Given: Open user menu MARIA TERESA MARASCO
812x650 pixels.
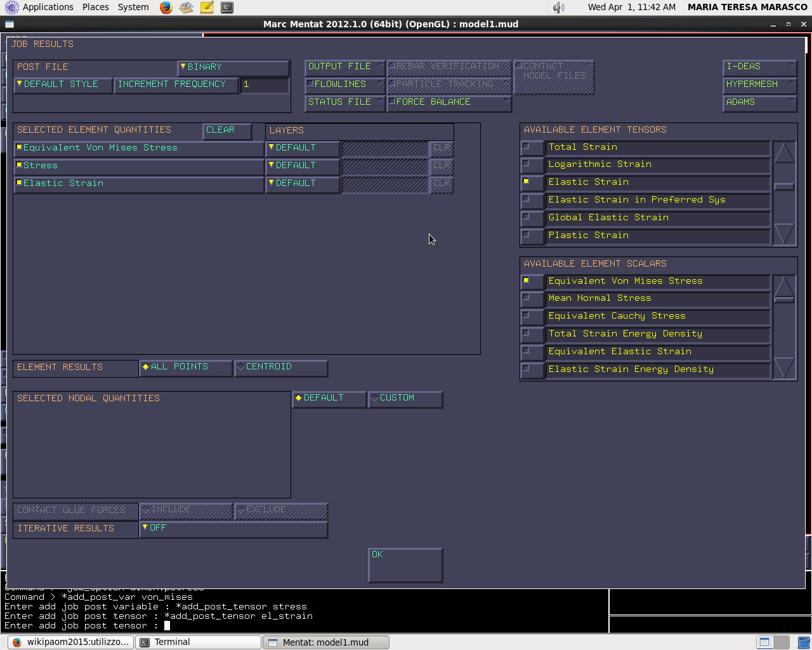Looking at the screenshot, I should pyautogui.click(x=747, y=7).
